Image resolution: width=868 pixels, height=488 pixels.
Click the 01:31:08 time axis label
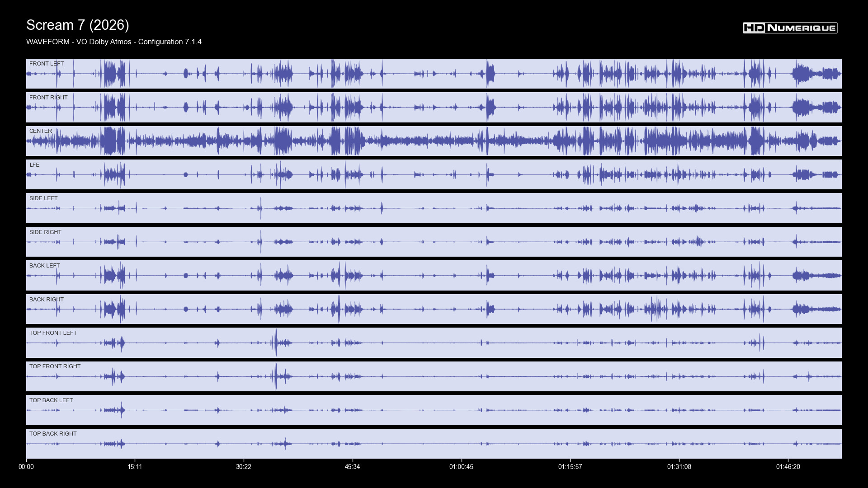[x=679, y=467]
